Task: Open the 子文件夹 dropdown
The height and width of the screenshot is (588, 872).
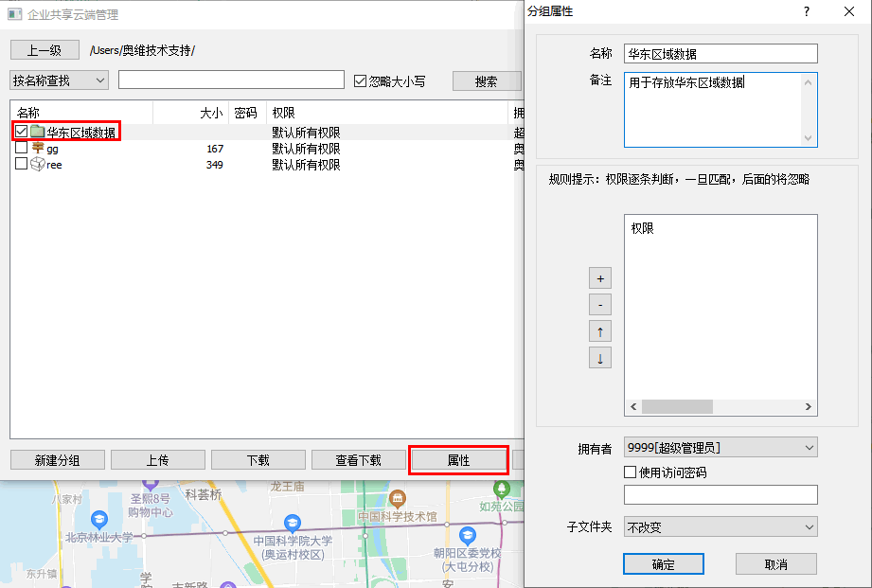Action: [x=720, y=526]
